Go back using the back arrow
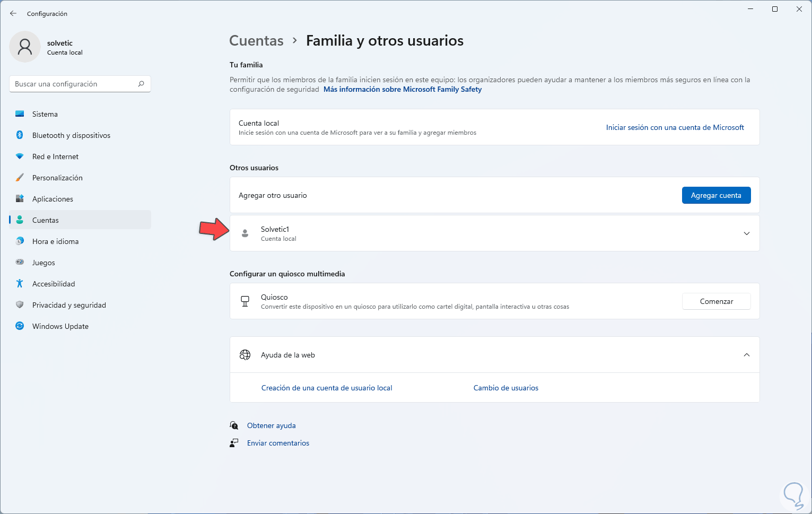This screenshot has width=812, height=514. (x=13, y=13)
